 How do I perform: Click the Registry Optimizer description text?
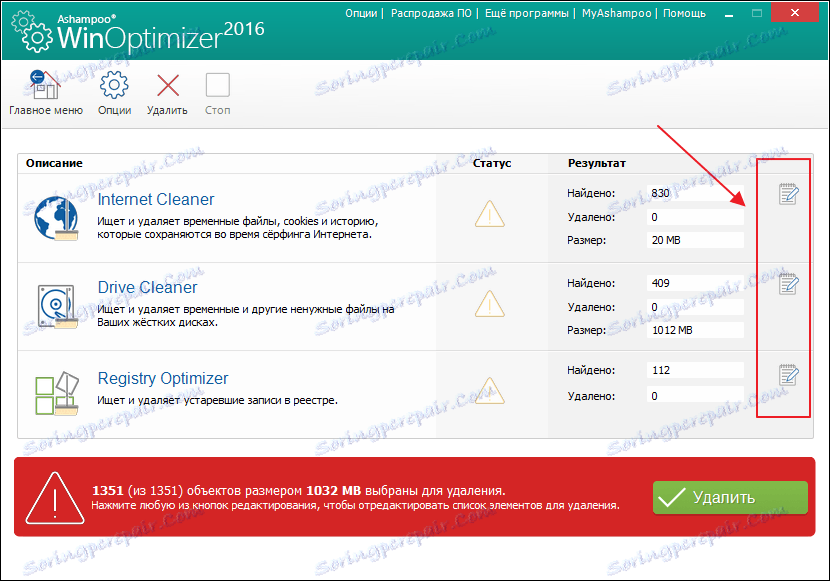click(217, 401)
